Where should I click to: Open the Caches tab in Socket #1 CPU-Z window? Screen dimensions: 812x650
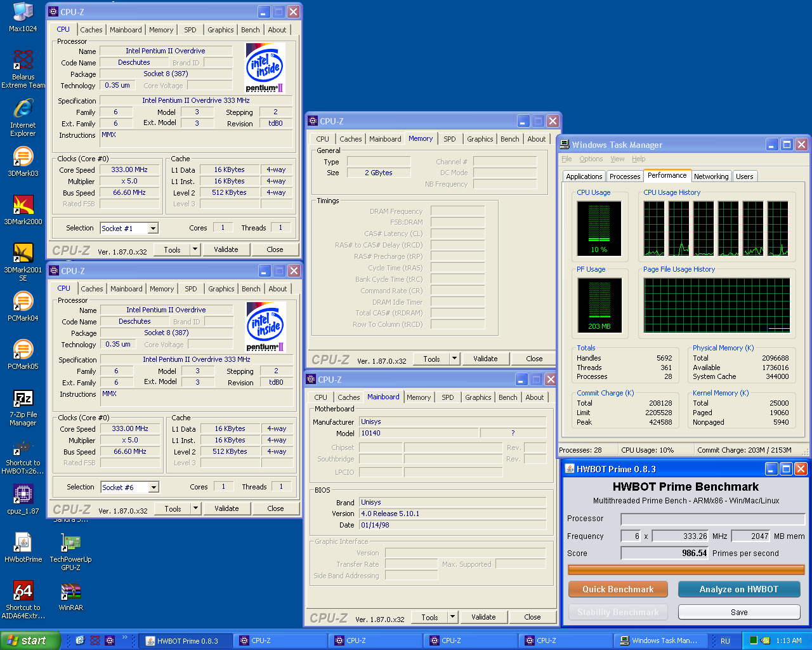pyautogui.click(x=91, y=30)
